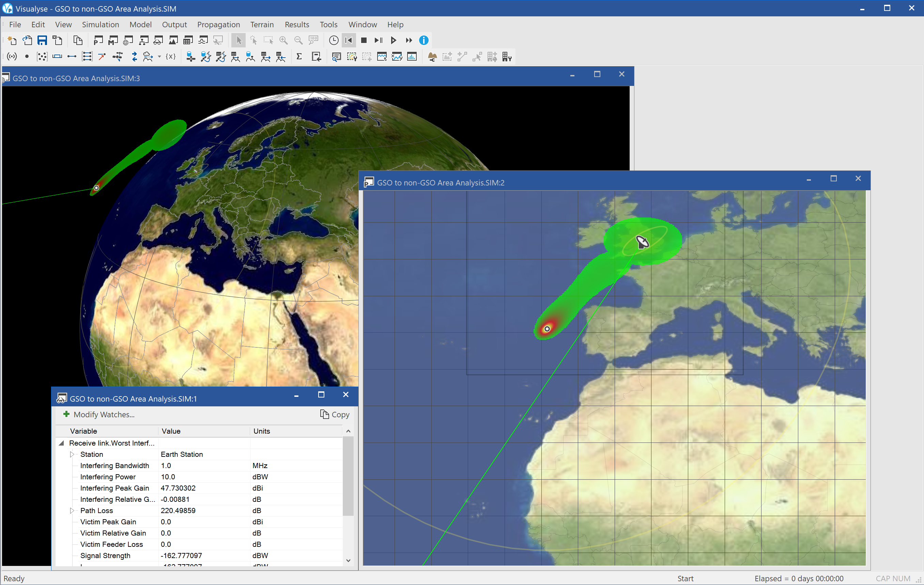
Task: Click the terrain settings mountain wrench icon
Action: click(432, 57)
